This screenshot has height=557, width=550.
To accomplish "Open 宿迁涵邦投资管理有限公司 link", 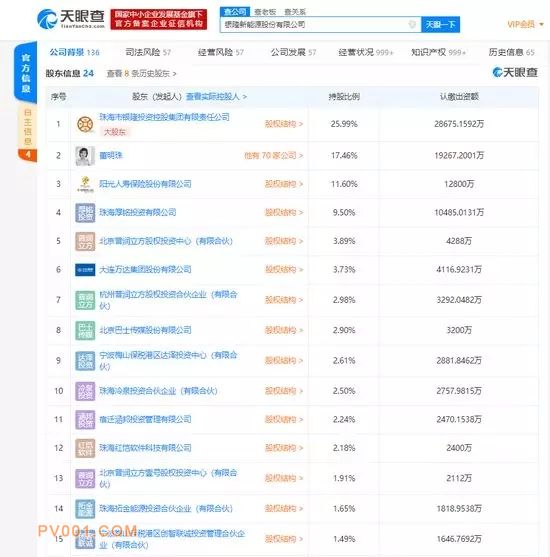I will pyautogui.click(x=145, y=420).
